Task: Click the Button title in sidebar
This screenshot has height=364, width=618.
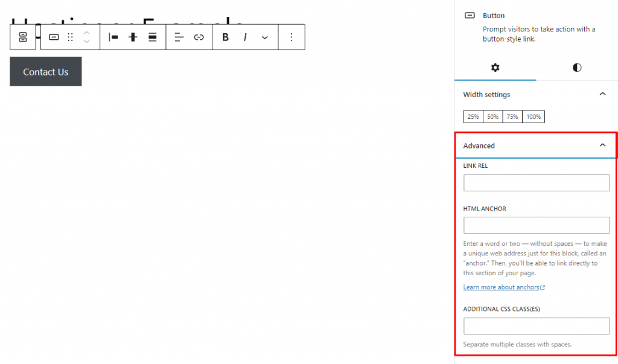Action: pyautogui.click(x=494, y=16)
